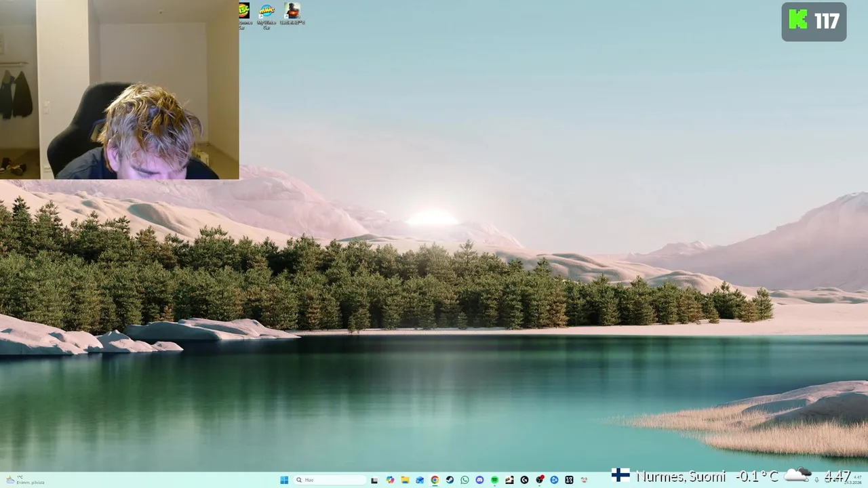The width and height of the screenshot is (868, 488).
Task: Click the -0.1 °C temperature overlay
Action: 757,476
